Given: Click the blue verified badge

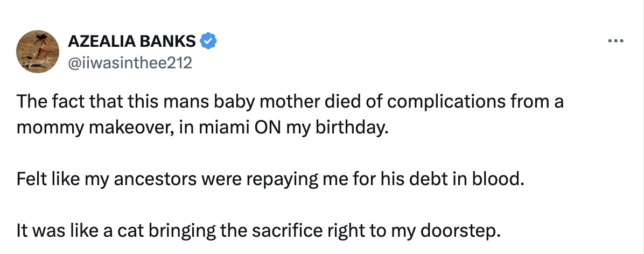Looking at the screenshot, I should coord(208,40).
